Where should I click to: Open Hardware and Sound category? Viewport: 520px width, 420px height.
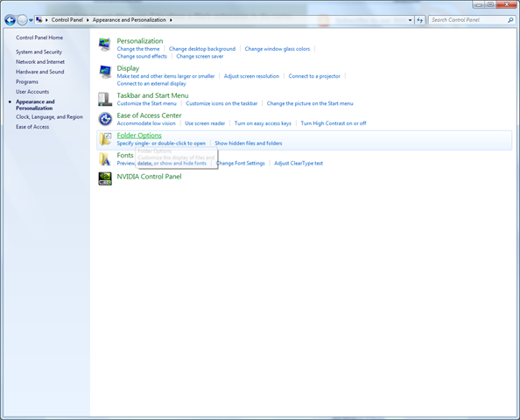point(39,72)
